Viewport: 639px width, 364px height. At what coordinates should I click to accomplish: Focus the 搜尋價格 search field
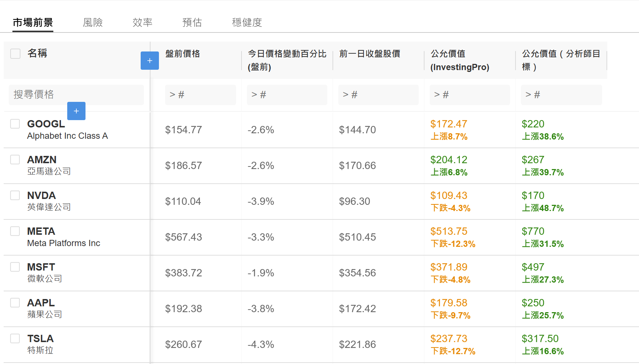[x=76, y=95]
